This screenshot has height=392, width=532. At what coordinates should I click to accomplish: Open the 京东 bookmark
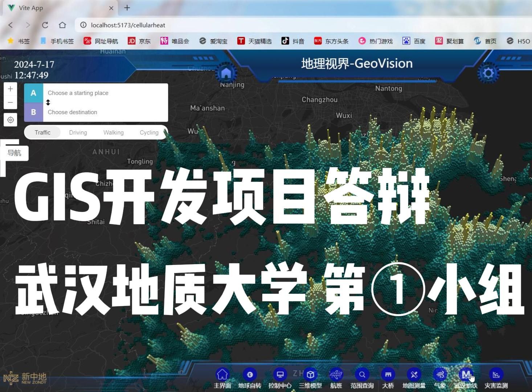point(139,41)
